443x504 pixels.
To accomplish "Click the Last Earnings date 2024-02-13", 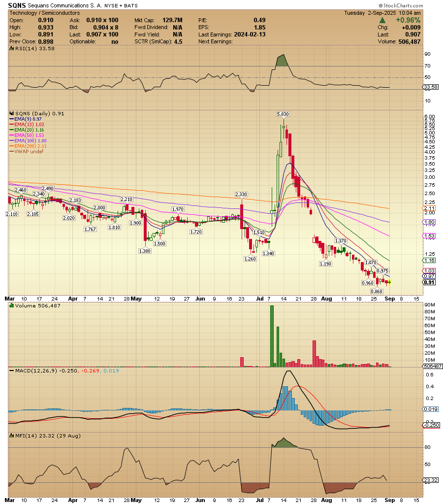I will point(250,34).
